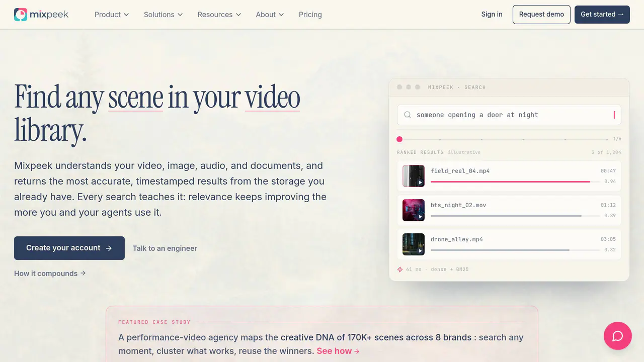Click Talk to an engineer link
This screenshot has width=644, height=362.
pyautogui.click(x=165, y=248)
